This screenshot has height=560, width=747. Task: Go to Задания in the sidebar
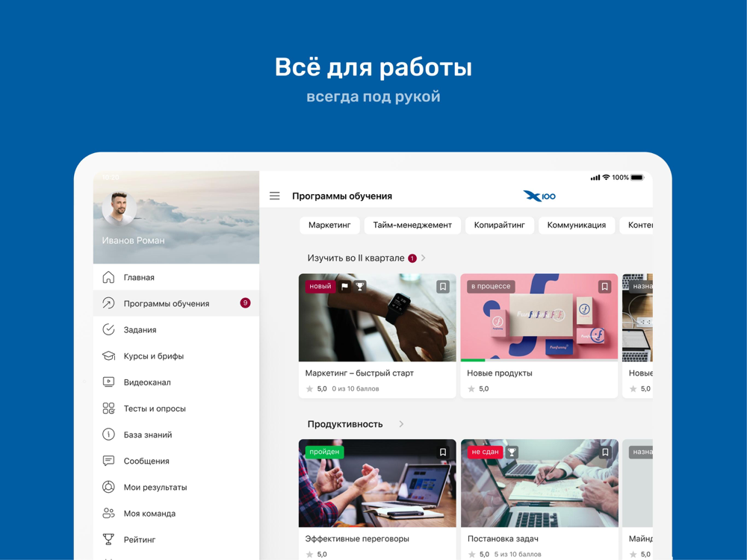(176, 329)
